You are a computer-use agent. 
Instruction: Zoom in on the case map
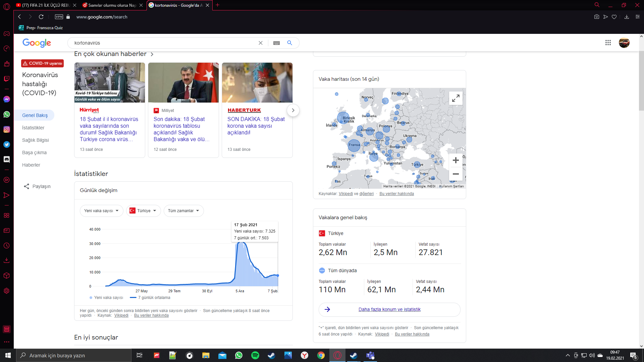(455, 160)
